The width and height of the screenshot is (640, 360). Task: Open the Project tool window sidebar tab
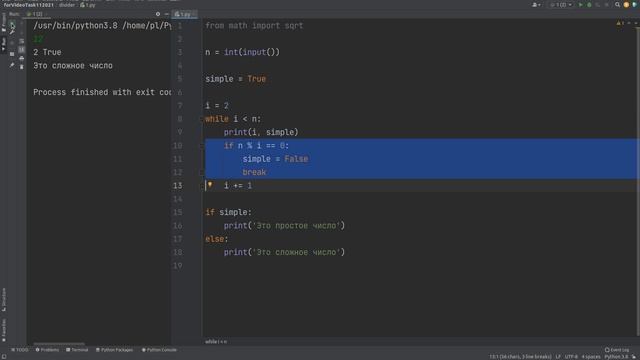pos(4,22)
